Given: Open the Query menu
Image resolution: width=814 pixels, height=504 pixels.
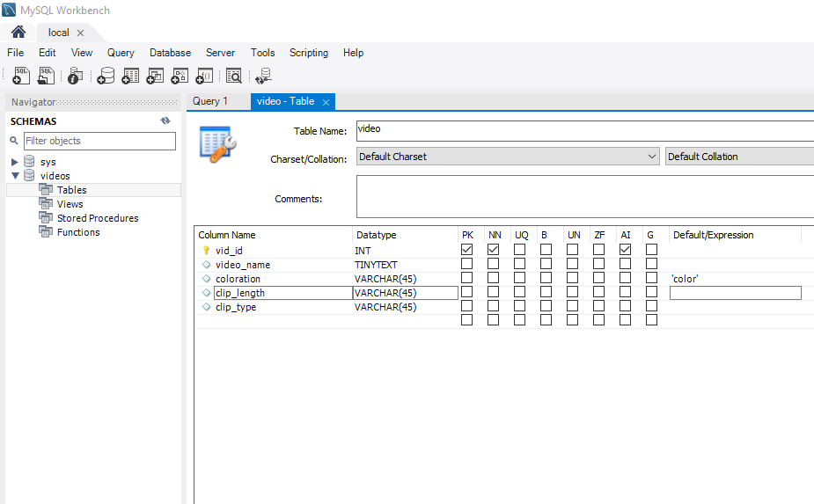Looking at the screenshot, I should [x=121, y=53].
